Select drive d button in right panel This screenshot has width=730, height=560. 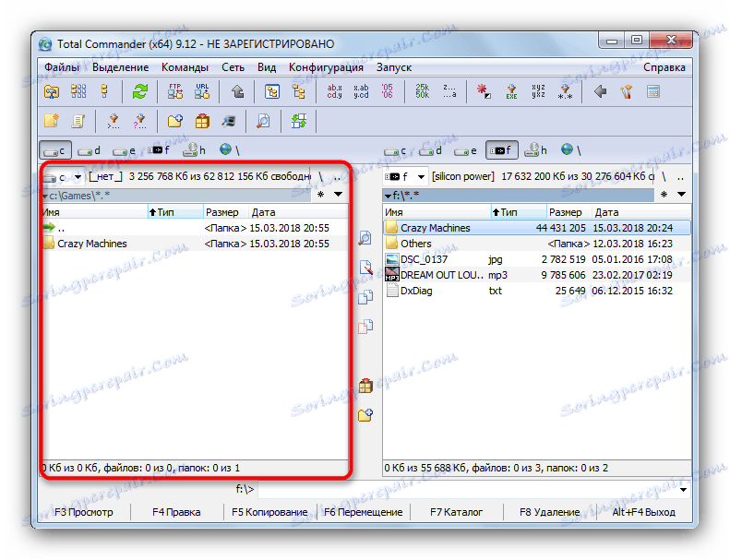(x=430, y=150)
